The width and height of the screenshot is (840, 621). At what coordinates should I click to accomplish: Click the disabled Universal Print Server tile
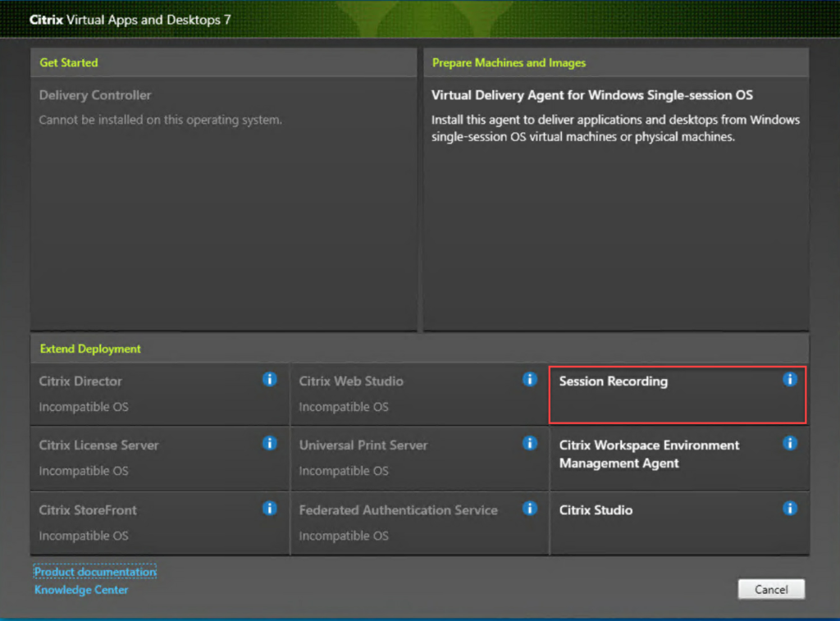click(x=419, y=459)
